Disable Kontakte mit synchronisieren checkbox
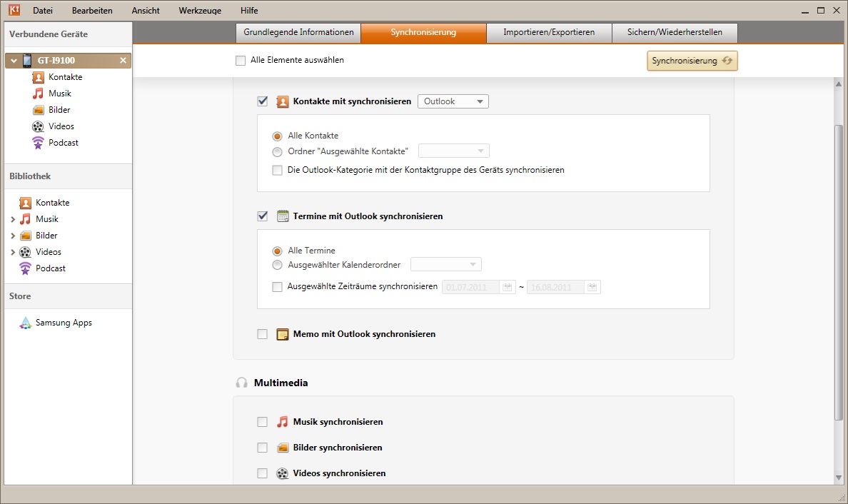The width and height of the screenshot is (848, 504). point(262,101)
